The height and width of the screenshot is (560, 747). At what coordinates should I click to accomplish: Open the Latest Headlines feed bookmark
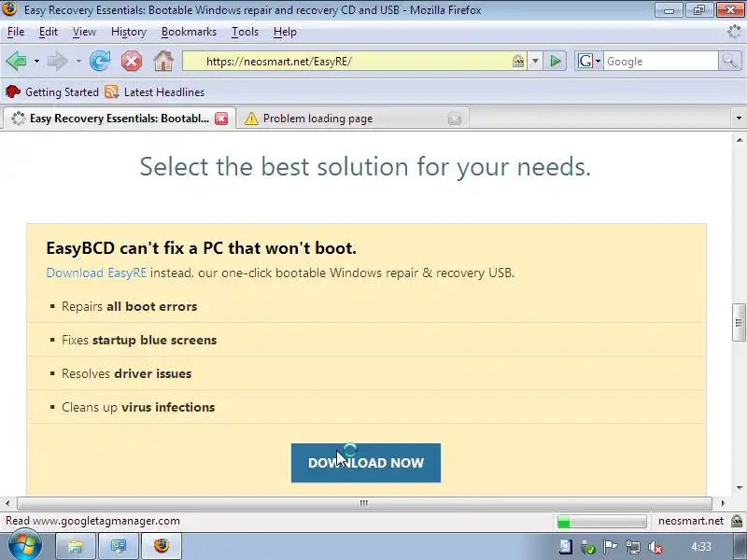click(155, 91)
